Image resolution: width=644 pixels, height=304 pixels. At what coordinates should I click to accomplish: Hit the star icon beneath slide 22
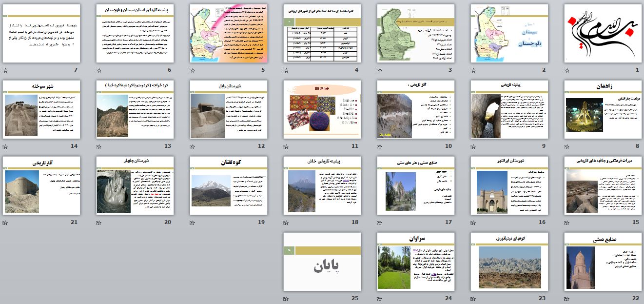tap(566, 299)
